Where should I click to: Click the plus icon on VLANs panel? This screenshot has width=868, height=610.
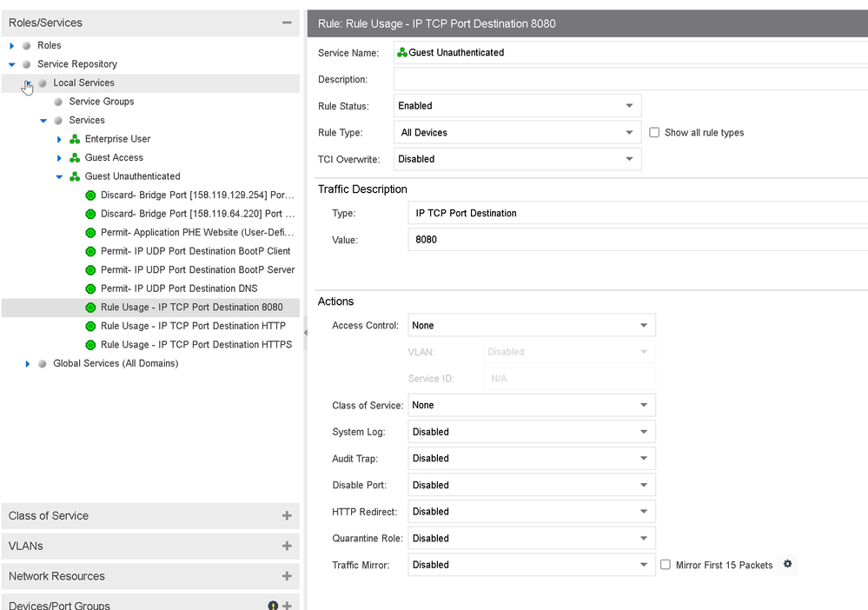[x=287, y=546]
